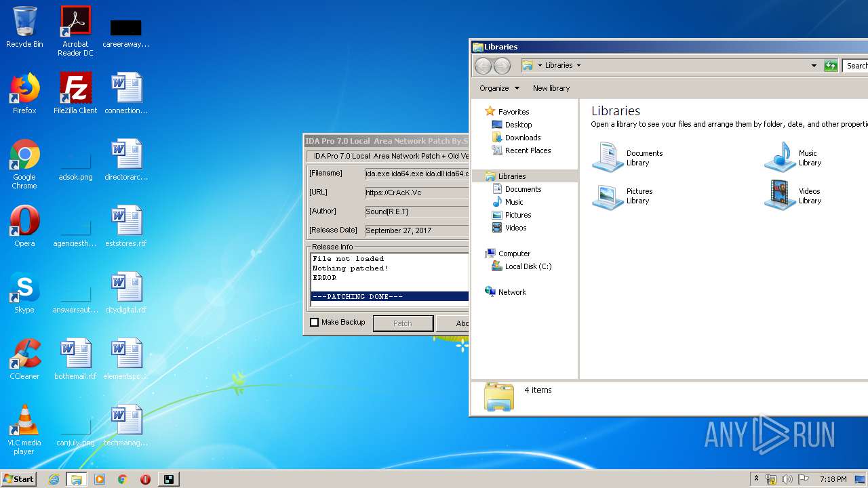Click the taskbar clock showing 7:18 PM
Image resolution: width=868 pixels, height=488 pixels.
(x=833, y=479)
